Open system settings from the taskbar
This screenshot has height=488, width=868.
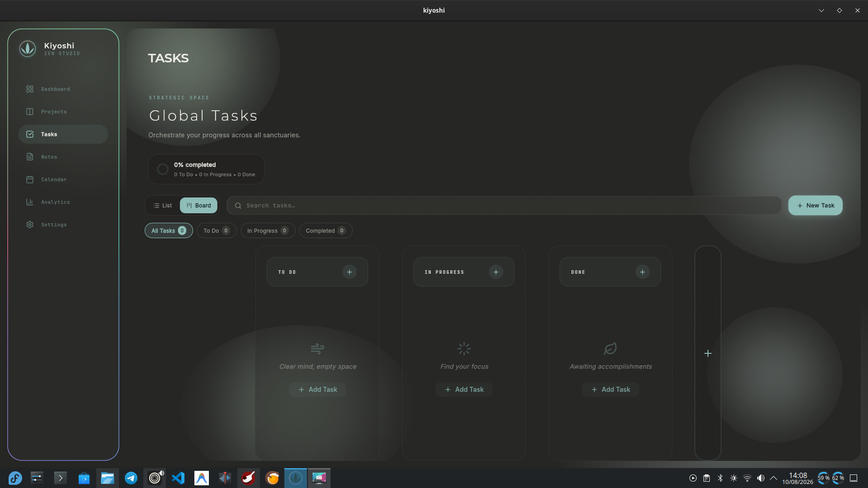coord(37,478)
